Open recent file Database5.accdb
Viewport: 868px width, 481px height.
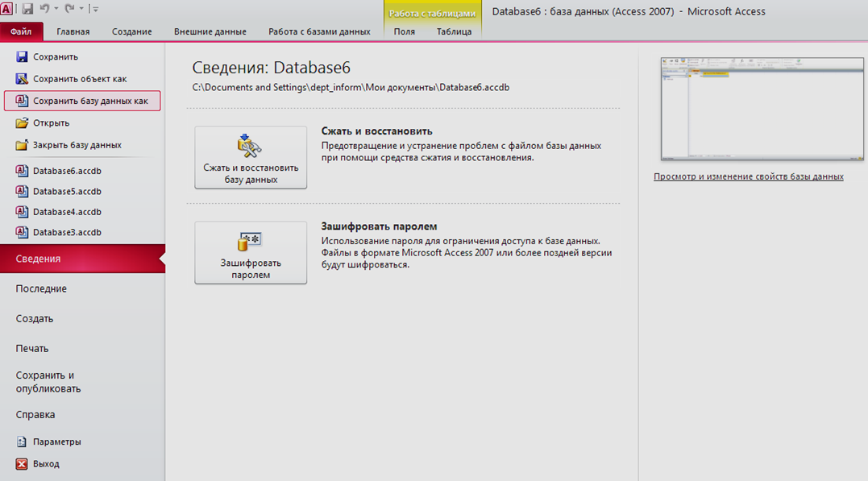66,191
